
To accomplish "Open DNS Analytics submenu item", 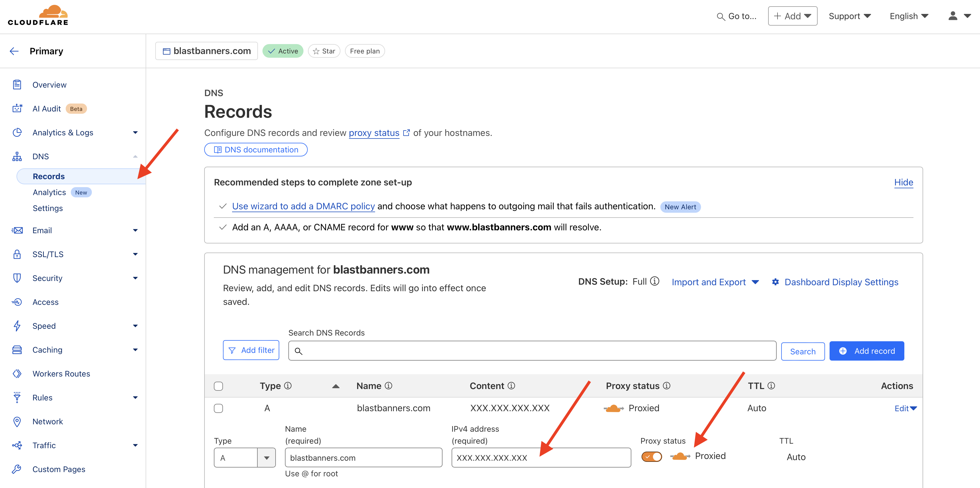I will pyautogui.click(x=49, y=192).
